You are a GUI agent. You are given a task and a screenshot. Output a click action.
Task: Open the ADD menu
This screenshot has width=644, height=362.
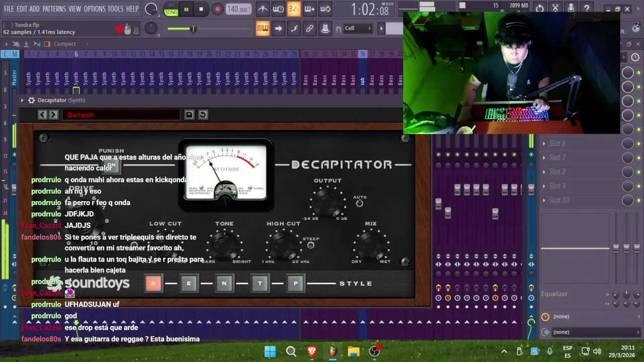[34, 9]
